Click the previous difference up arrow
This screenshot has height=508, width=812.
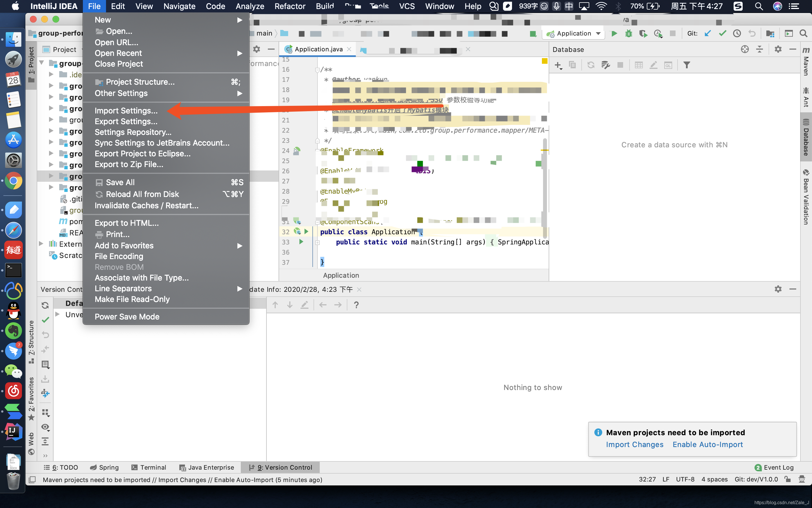[275, 305]
